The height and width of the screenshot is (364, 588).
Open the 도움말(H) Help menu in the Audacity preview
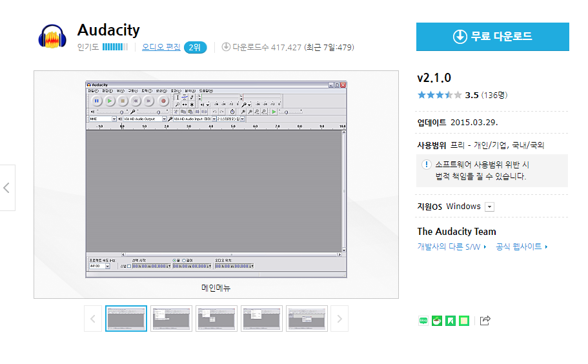[206, 91]
